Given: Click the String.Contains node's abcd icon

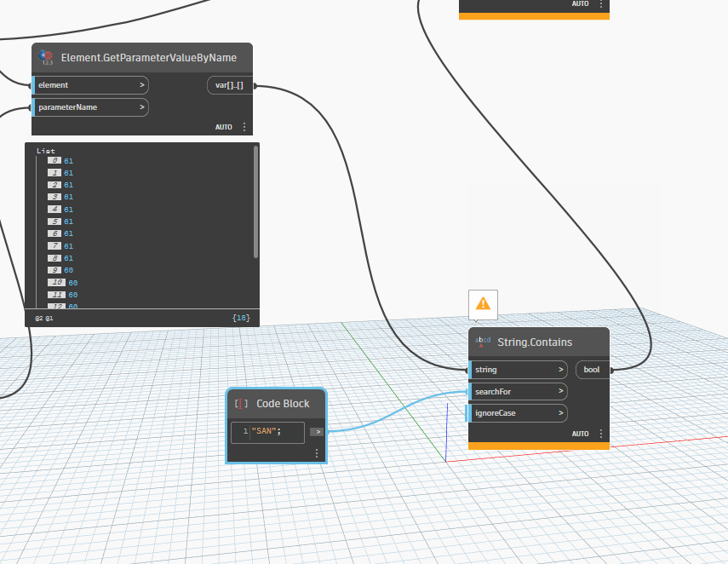Looking at the screenshot, I should point(483,342).
